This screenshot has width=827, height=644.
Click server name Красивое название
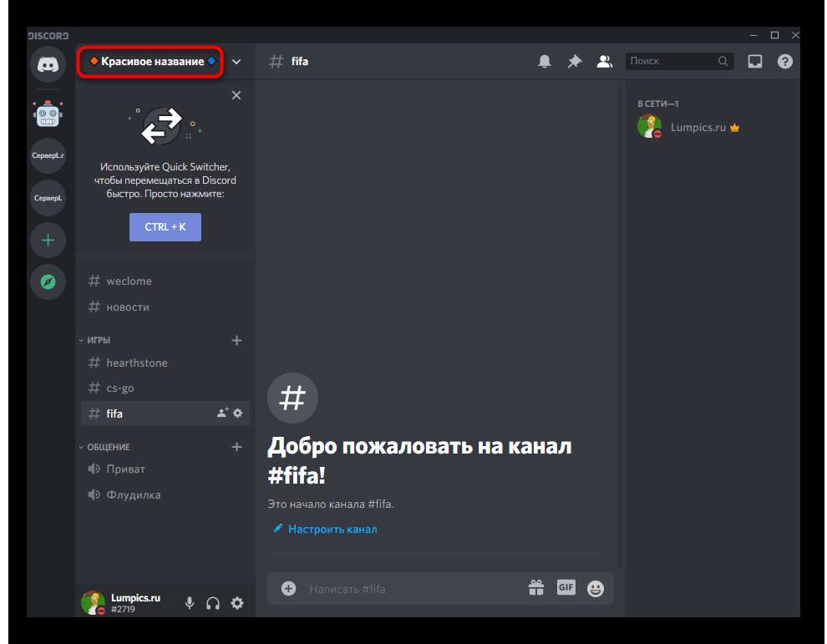click(152, 62)
